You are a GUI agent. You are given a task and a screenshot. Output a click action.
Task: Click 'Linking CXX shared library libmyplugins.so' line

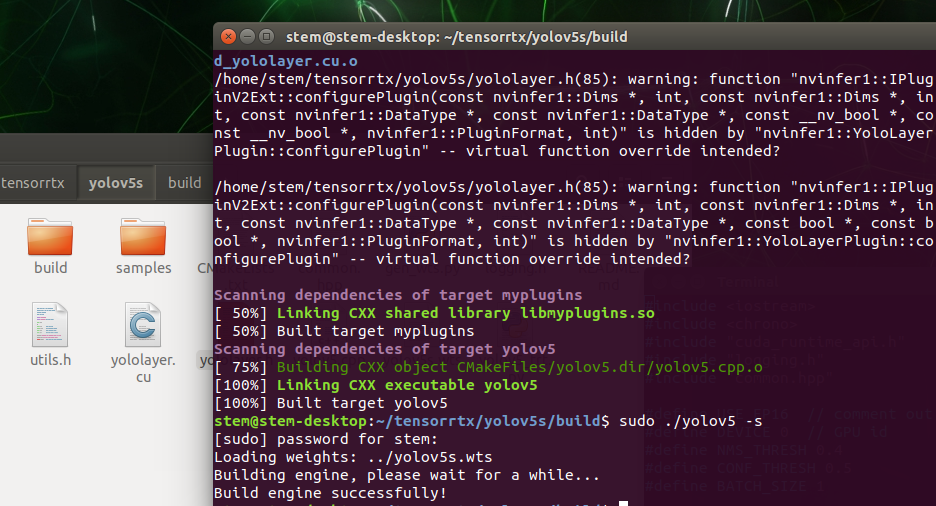click(466, 313)
